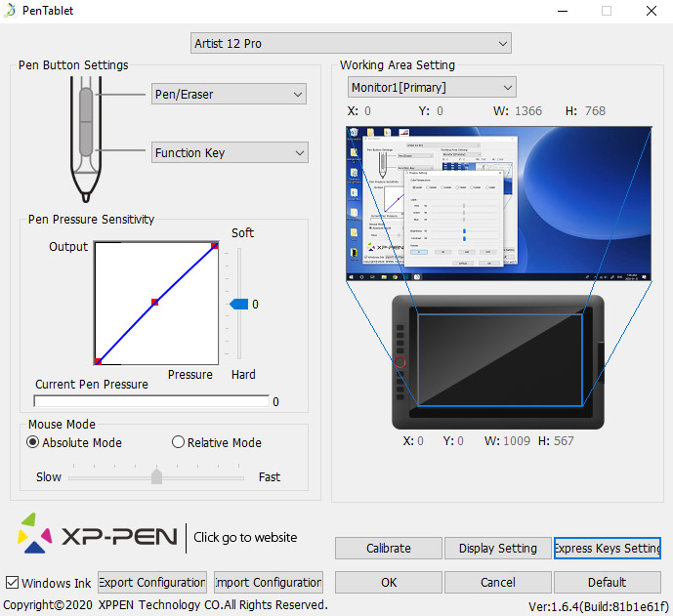
Task: Close the PenTablet window
Action: click(x=652, y=11)
